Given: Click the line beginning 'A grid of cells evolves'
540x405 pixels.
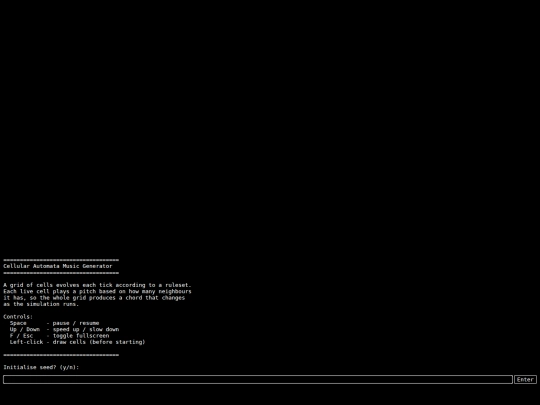Looking at the screenshot, I should (97, 285).
